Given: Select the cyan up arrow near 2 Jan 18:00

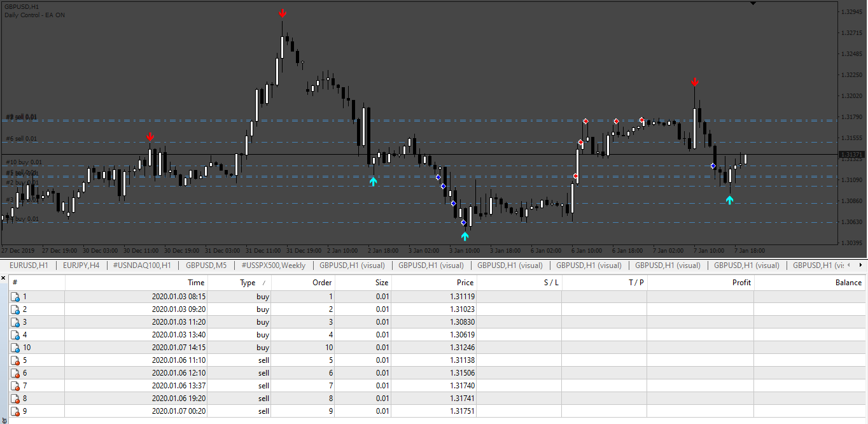Looking at the screenshot, I should pyautogui.click(x=373, y=181).
